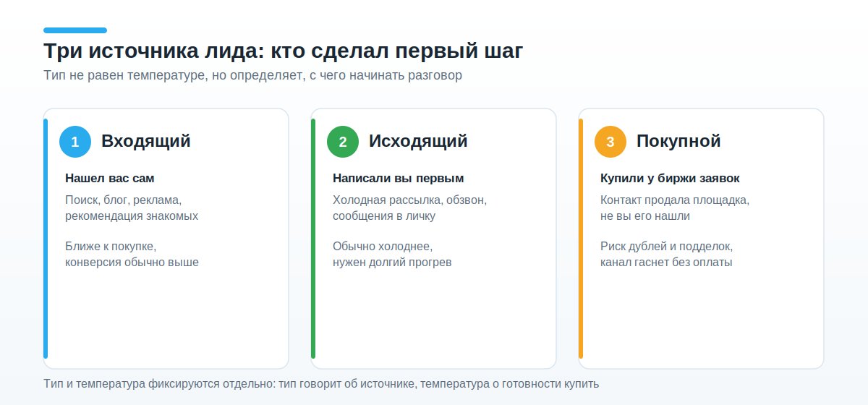
Task: Click the orange number 3 circle badge
Action: (x=610, y=142)
